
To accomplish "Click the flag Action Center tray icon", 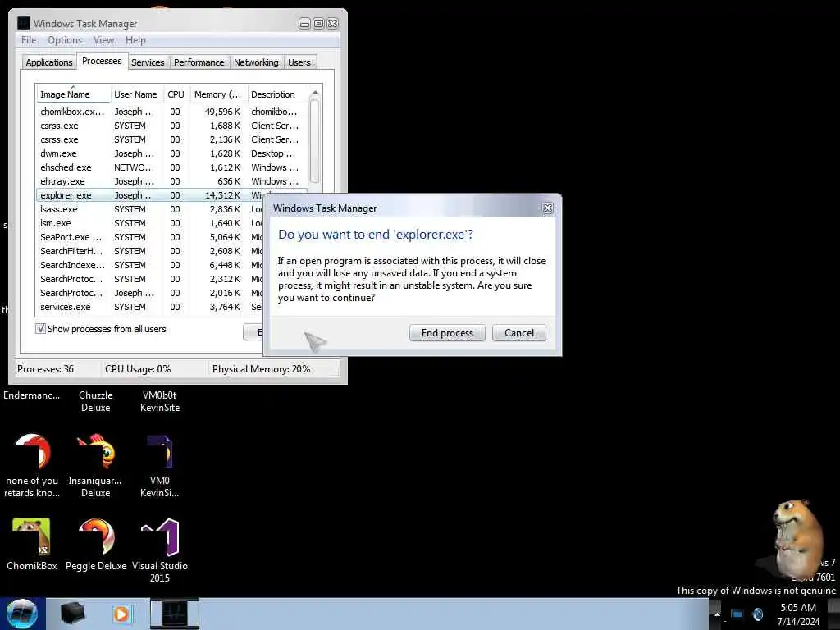I will [x=737, y=614].
